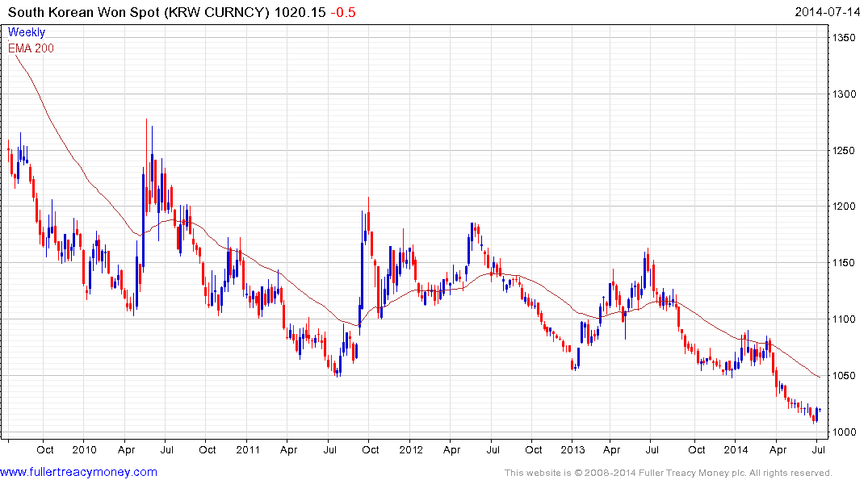868x484 pixels.
Task: Click the 2014-07-14 date label
Action: click(827, 11)
